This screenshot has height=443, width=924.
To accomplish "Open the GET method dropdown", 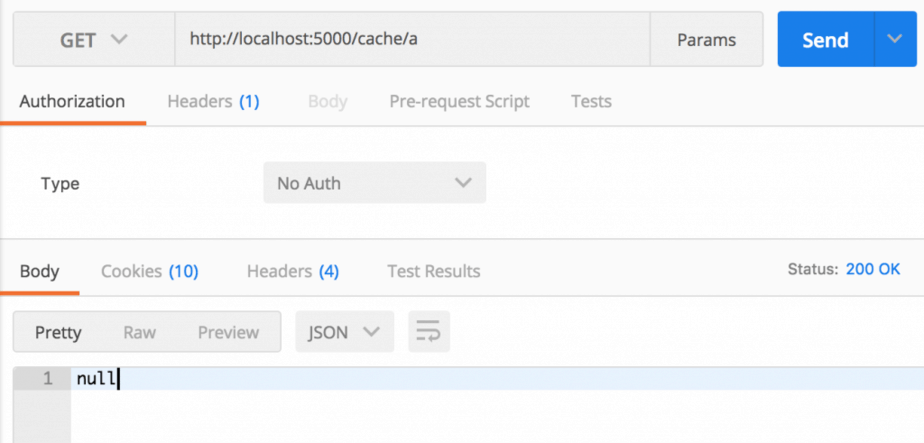I will pos(93,40).
